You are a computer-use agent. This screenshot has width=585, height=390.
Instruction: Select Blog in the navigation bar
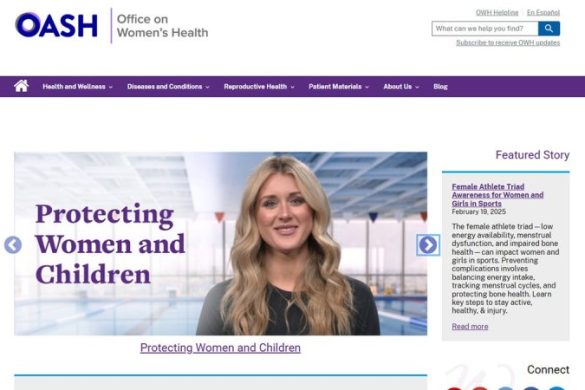(x=440, y=87)
